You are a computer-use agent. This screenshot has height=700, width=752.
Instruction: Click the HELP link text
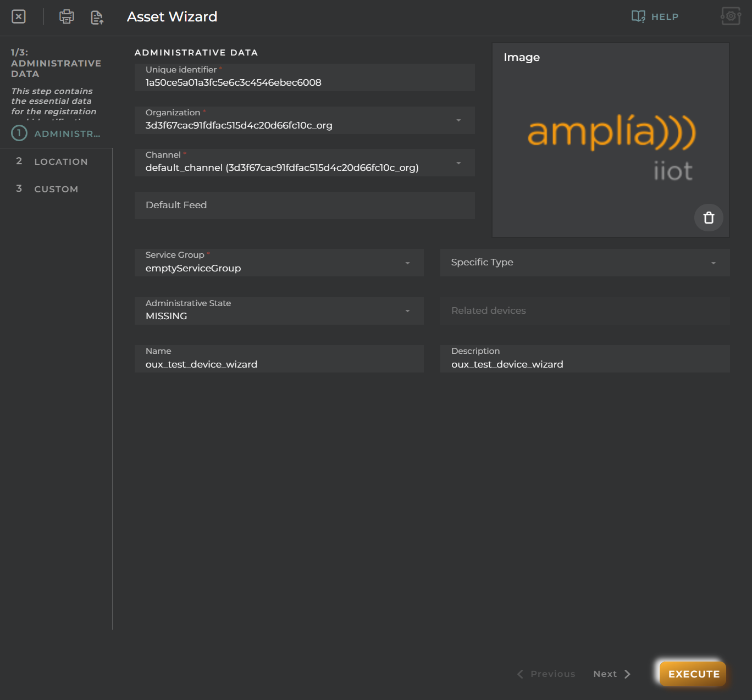point(665,17)
